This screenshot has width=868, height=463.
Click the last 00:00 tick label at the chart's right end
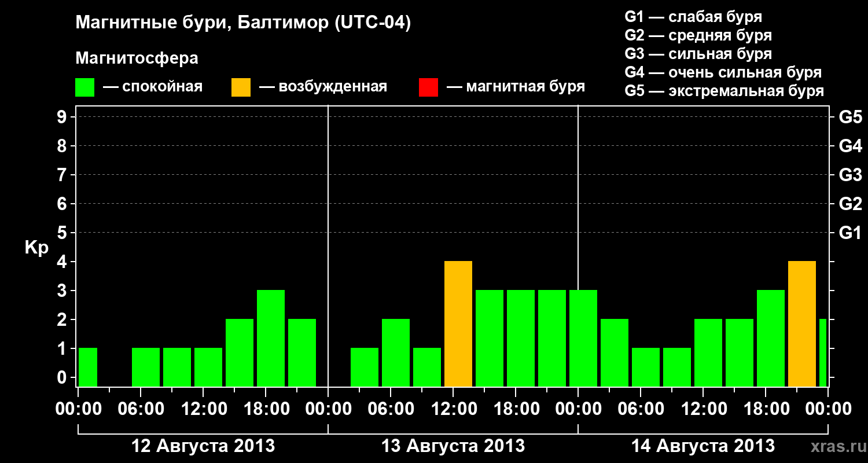828,409
